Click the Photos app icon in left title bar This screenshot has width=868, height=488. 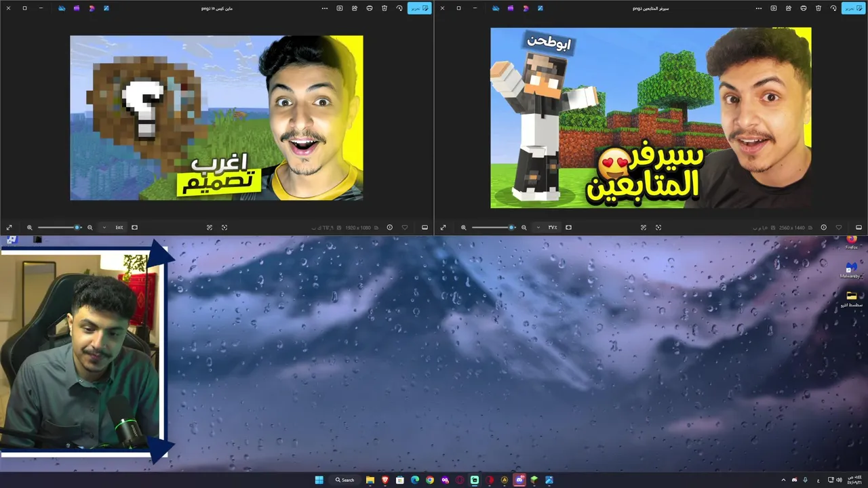click(x=106, y=8)
